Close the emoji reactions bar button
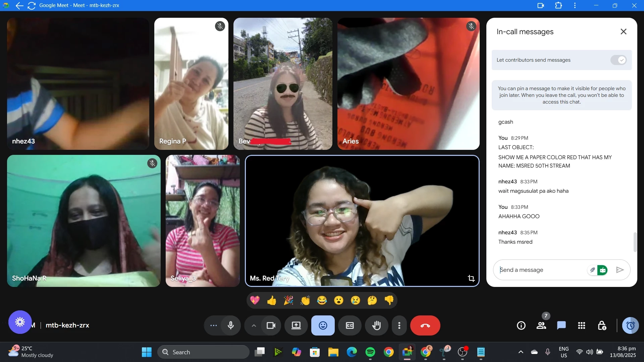This screenshot has height=362, width=644. click(x=323, y=325)
